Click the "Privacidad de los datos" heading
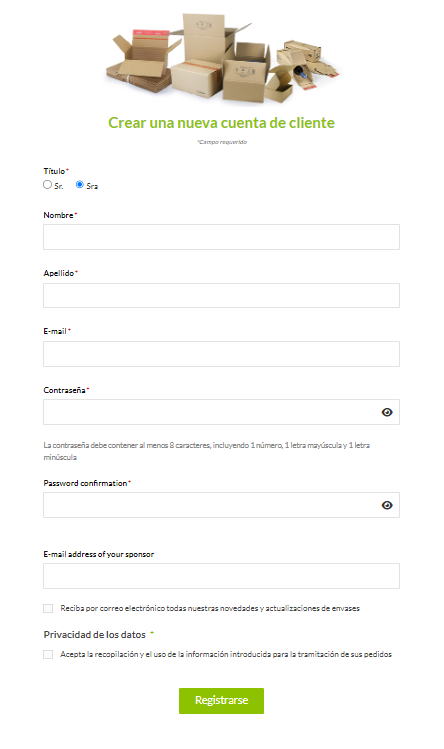 pyautogui.click(x=95, y=634)
